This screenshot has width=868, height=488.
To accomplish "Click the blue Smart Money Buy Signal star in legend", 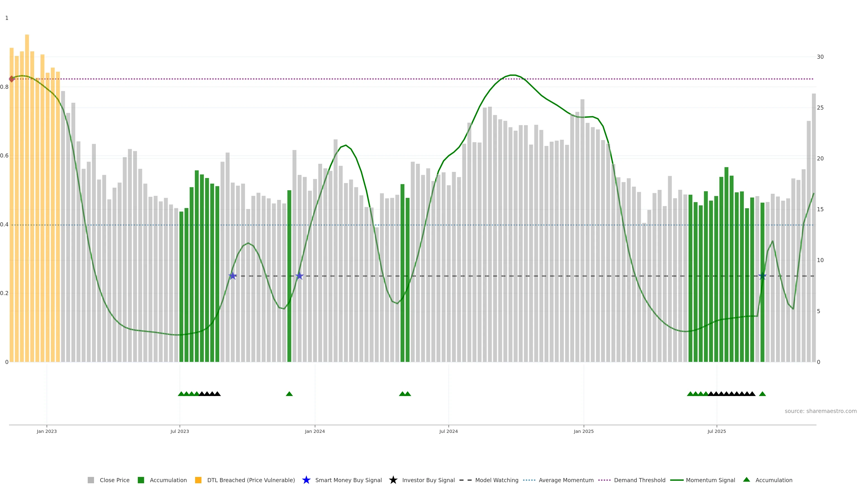I will point(306,480).
